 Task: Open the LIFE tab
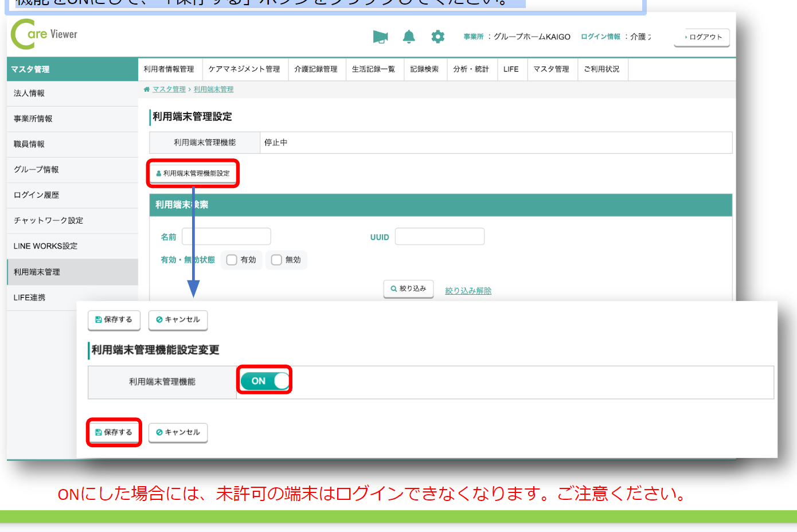click(x=511, y=69)
